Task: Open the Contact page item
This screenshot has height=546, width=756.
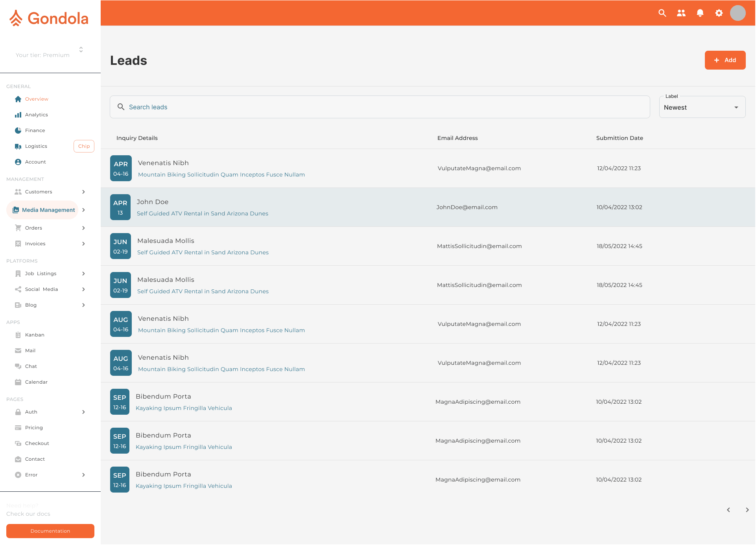Action: pos(35,459)
